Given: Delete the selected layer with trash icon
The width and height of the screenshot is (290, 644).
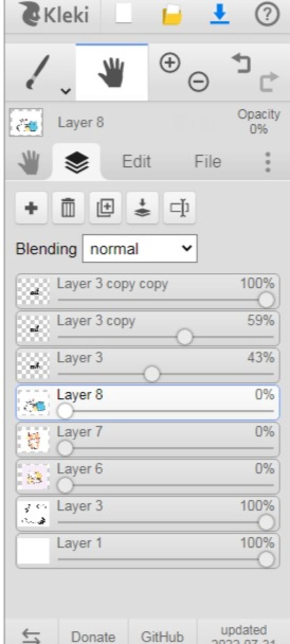Looking at the screenshot, I should coord(68,208).
